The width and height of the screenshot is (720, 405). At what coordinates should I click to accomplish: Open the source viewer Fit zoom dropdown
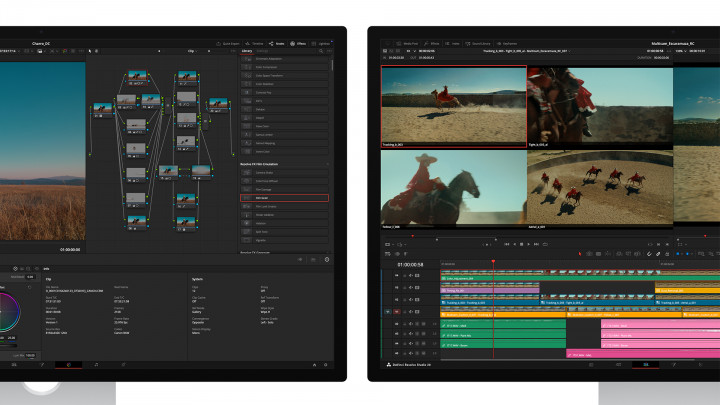click(x=411, y=51)
